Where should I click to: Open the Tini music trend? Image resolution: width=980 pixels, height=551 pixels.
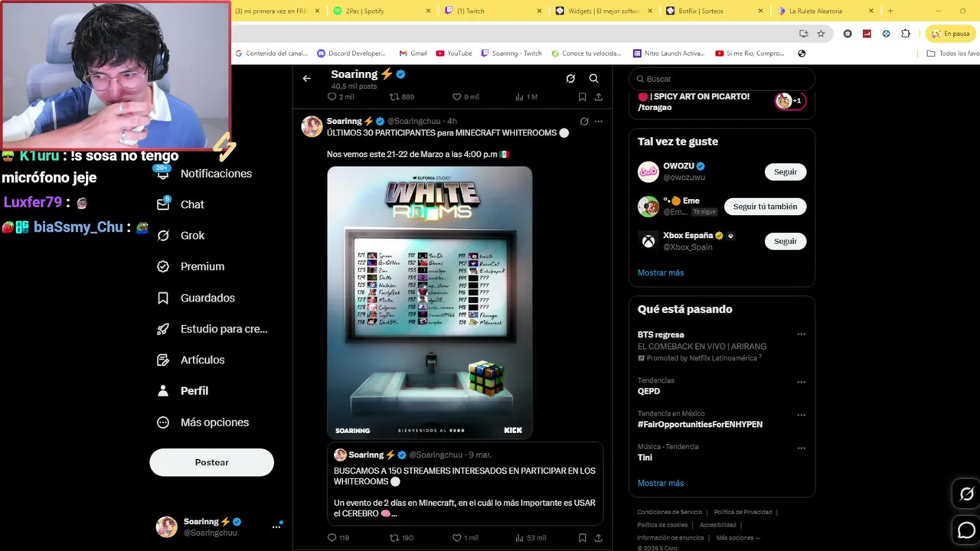[645, 457]
